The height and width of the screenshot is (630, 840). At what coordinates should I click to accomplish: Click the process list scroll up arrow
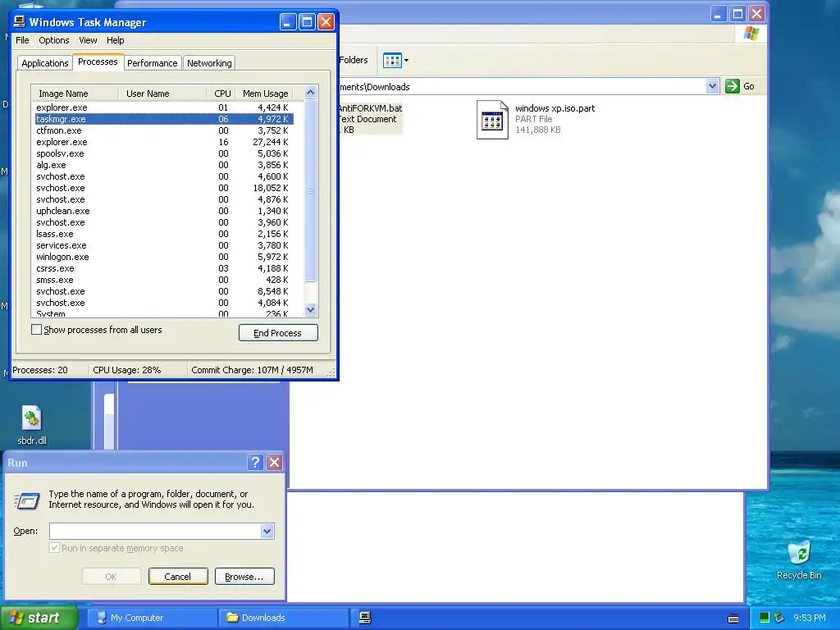point(311,93)
